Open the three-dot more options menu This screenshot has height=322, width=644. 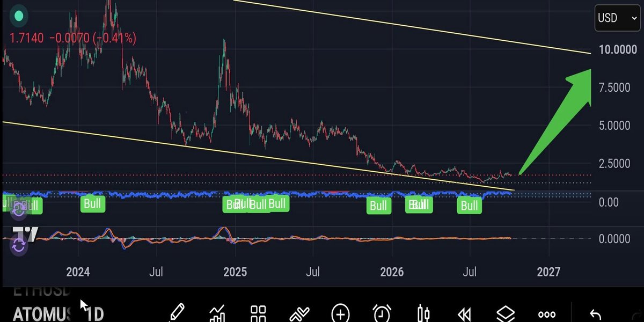pos(547,315)
